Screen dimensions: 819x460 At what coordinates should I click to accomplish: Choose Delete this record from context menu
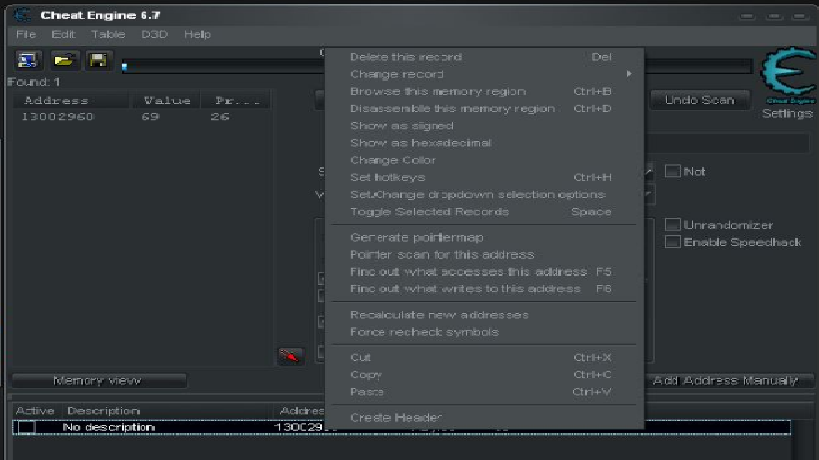tap(406, 57)
